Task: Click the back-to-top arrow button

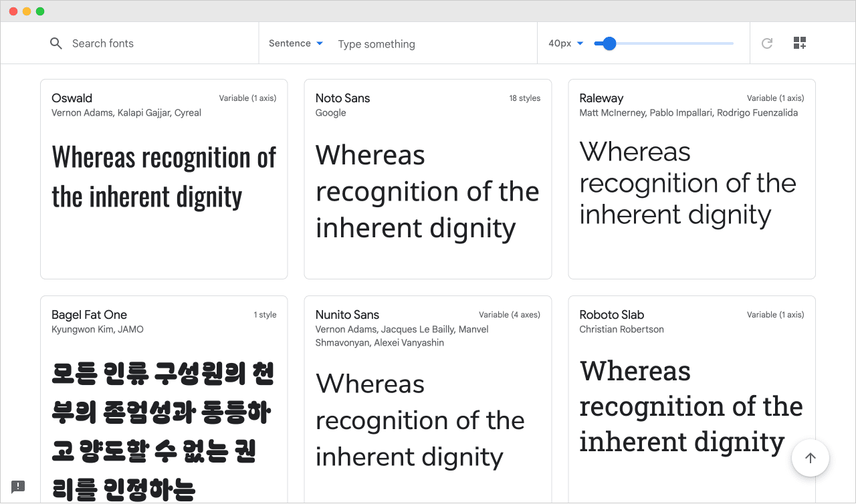Action: click(811, 458)
